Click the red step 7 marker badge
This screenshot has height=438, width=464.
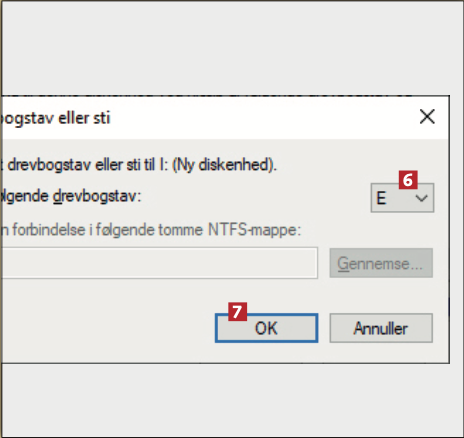coord(237,312)
